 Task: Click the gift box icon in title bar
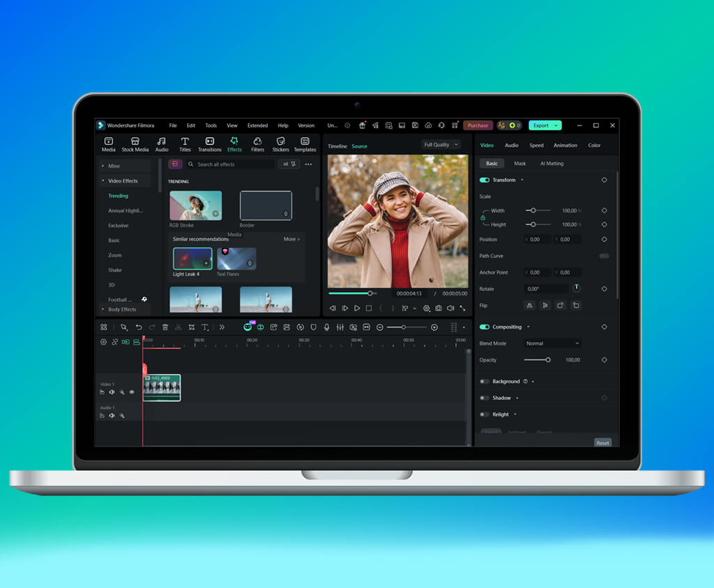tap(362, 125)
